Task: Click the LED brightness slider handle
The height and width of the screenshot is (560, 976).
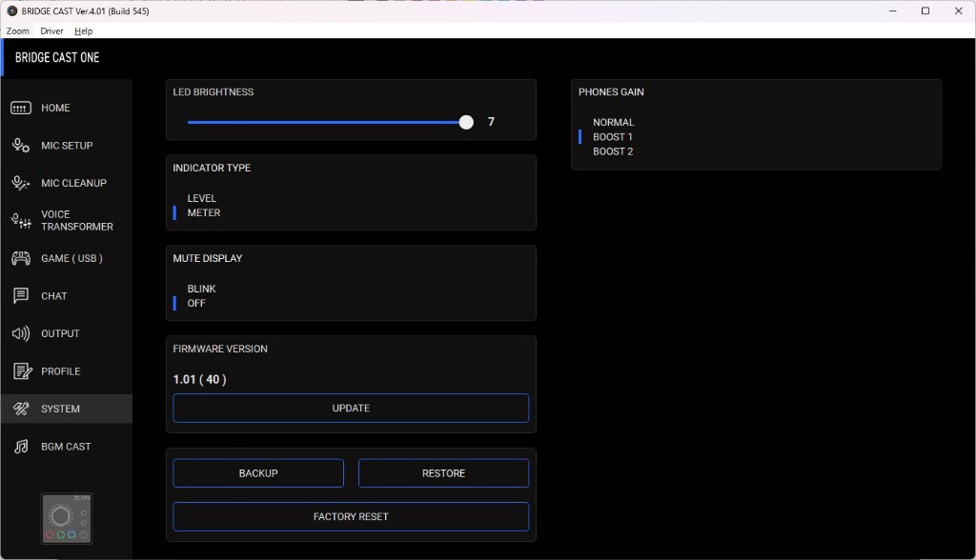Action: click(x=466, y=122)
